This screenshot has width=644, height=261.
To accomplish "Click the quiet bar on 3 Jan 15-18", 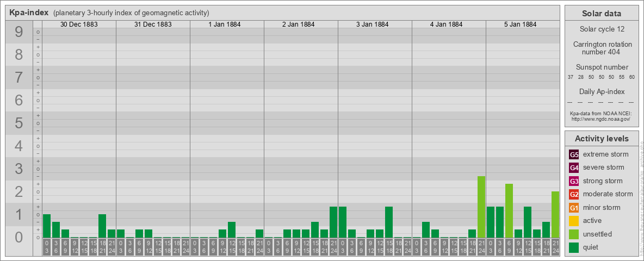I will pos(388,222).
